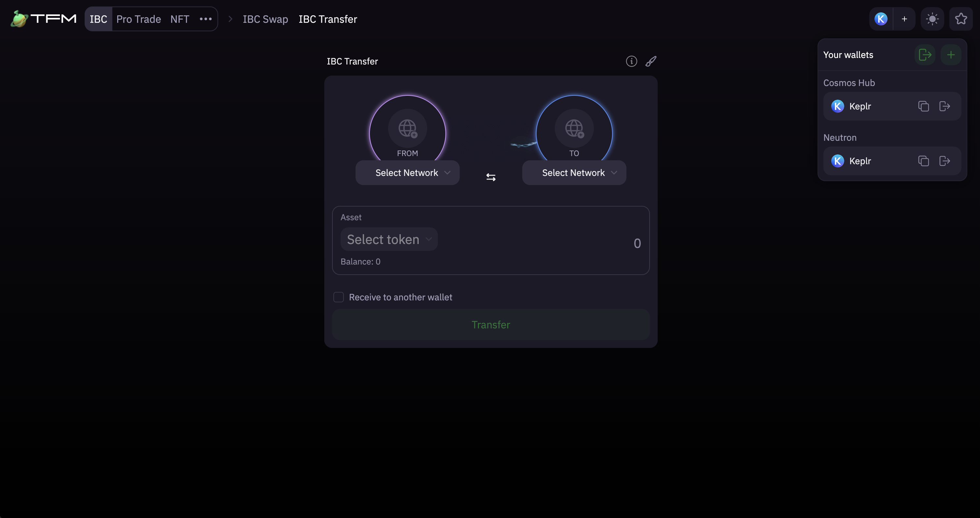Click the brush icon in transfer header
This screenshot has width=980, height=518.
click(651, 61)
